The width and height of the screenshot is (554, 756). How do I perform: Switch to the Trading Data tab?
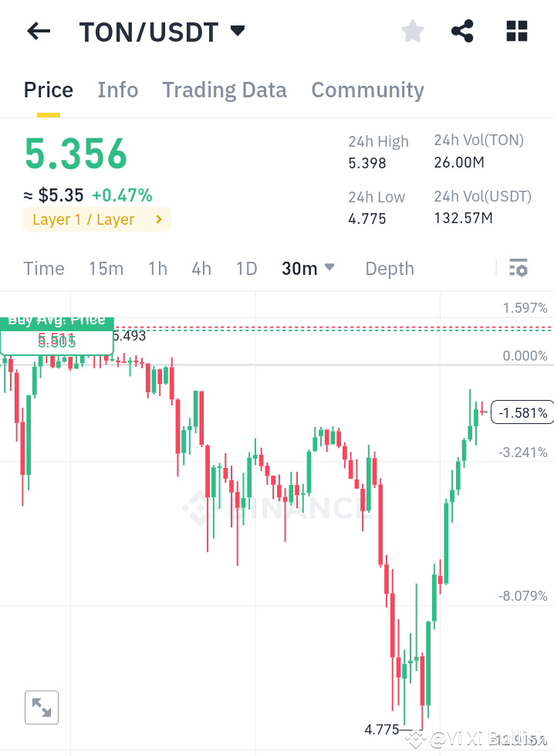pos(224,90)
